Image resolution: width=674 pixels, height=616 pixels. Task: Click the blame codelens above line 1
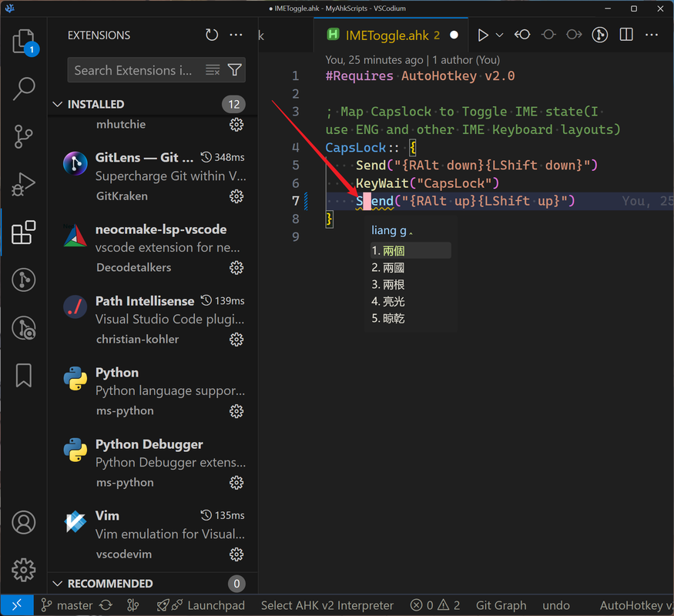(412, 60)
